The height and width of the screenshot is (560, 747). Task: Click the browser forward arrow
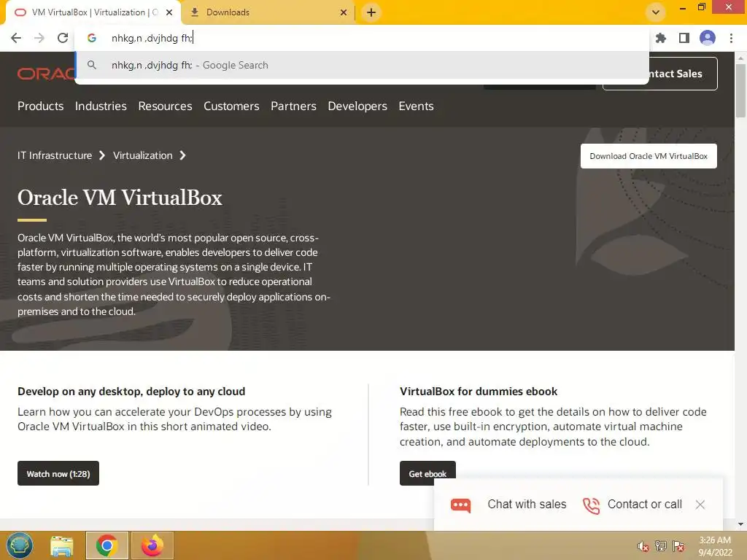(39, 38)
